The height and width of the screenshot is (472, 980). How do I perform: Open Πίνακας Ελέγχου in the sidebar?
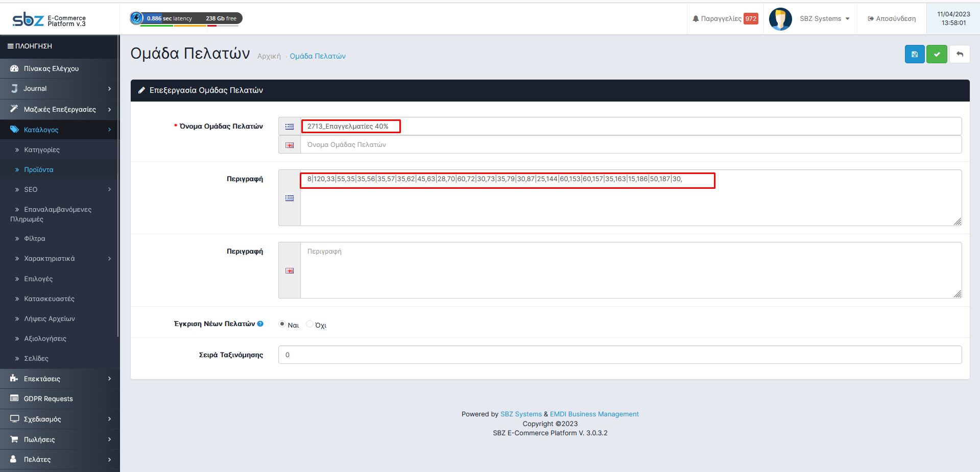(x=51, y=68)
